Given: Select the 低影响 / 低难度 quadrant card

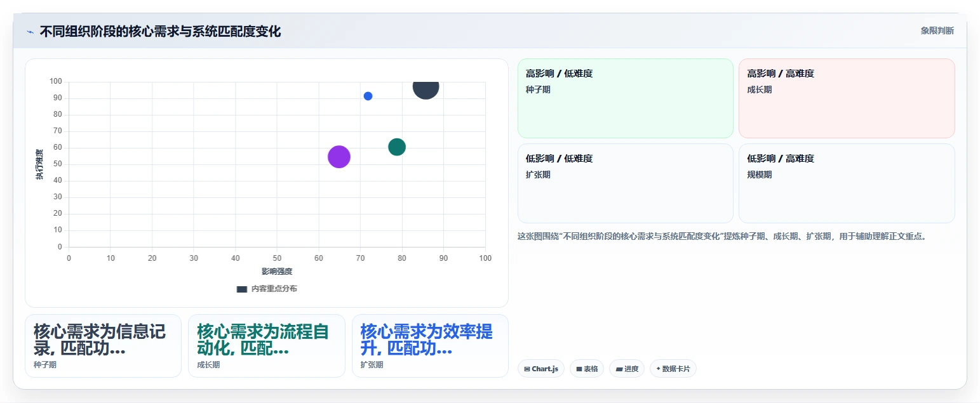Looking at the screenshot, I should (x=625, y=183).
